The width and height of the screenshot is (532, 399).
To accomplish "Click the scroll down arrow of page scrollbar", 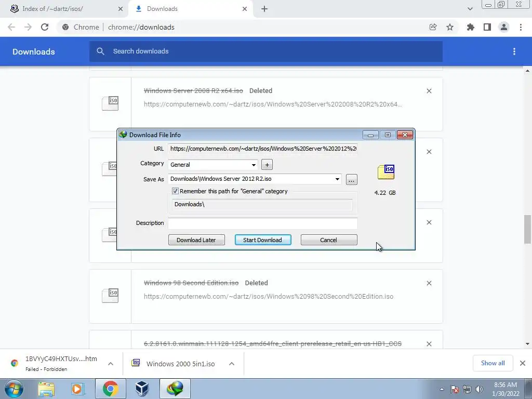I will 527,344.
